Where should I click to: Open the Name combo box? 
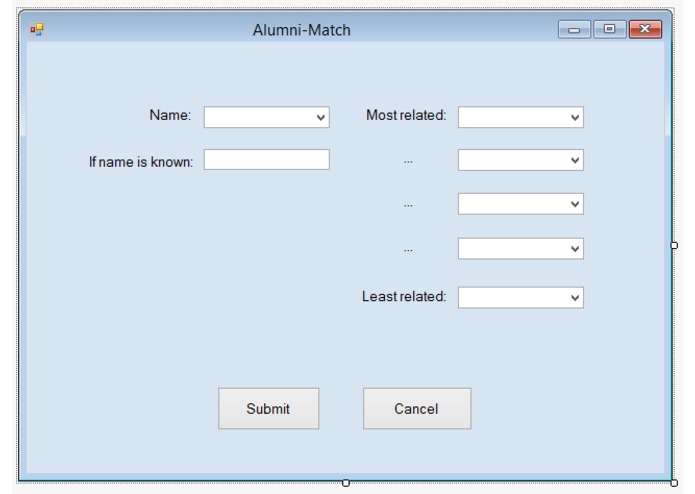click(x=266, y=117)
